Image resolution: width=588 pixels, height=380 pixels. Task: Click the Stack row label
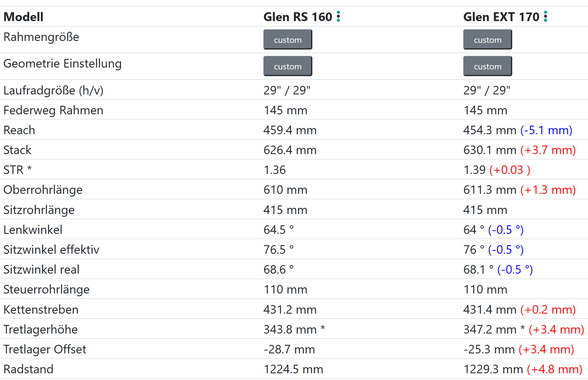coord(18,150)
